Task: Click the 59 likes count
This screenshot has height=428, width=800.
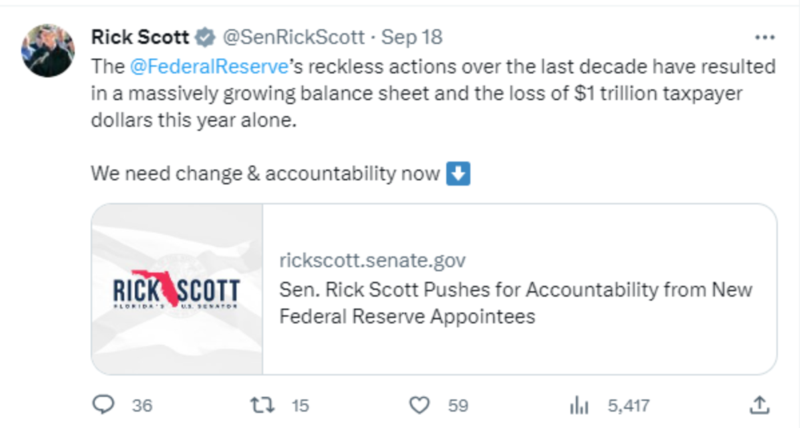Action: coord(458,406)
